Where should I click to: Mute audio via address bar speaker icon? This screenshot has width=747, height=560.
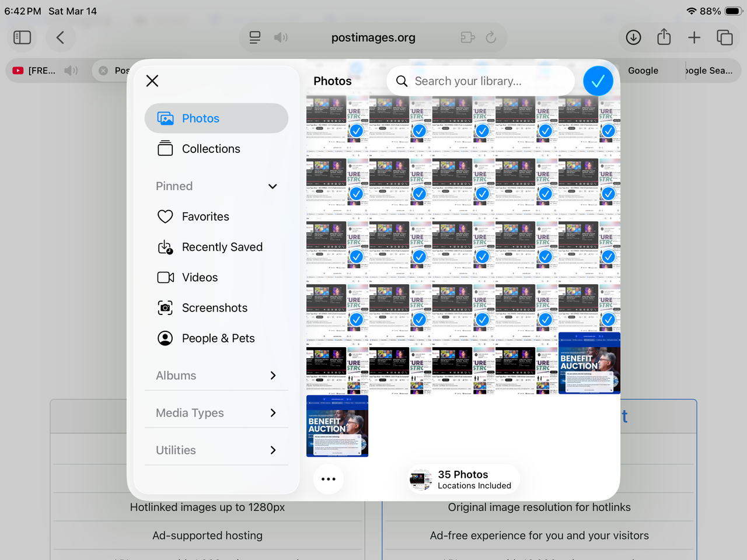[x=281, y=37]
